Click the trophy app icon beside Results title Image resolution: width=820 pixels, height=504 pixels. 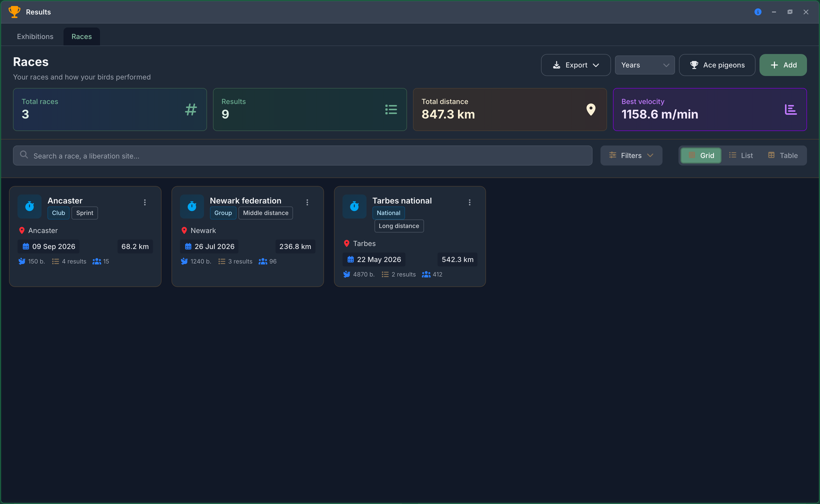click(x=14, y=12)
